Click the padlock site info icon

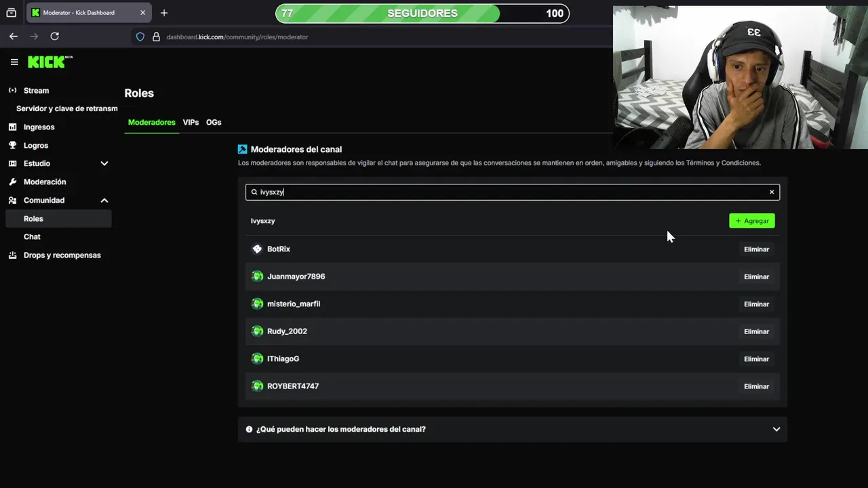(x=156, y=37)
